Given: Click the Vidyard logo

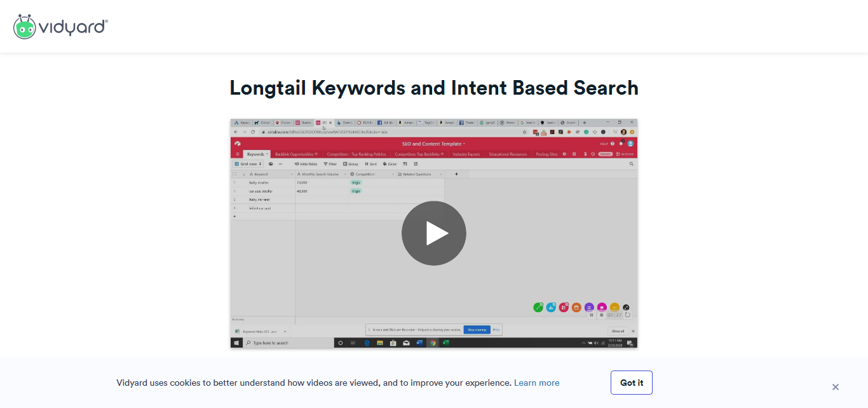Looking at the screenshot, I should pyautogui.click(x=61, y=27).
